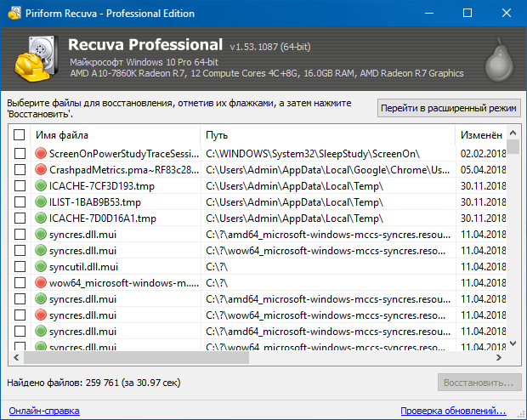
Task: Open the Проверка обновлений link
Action: point(459,411)
